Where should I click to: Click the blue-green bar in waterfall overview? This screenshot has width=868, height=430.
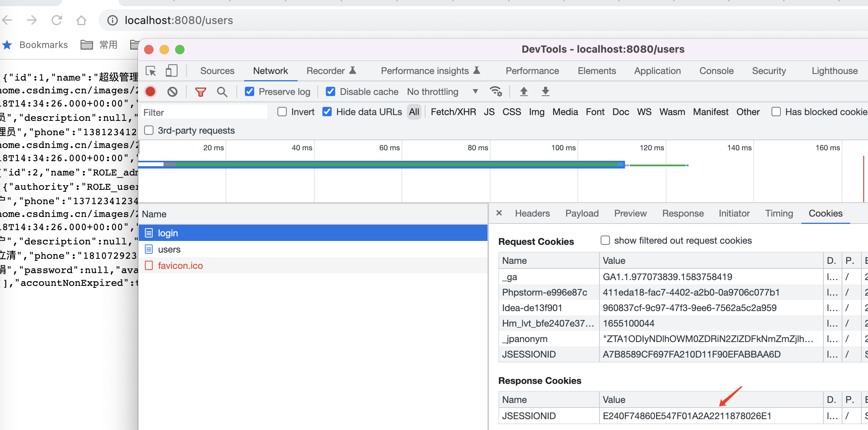pos(382,165)
